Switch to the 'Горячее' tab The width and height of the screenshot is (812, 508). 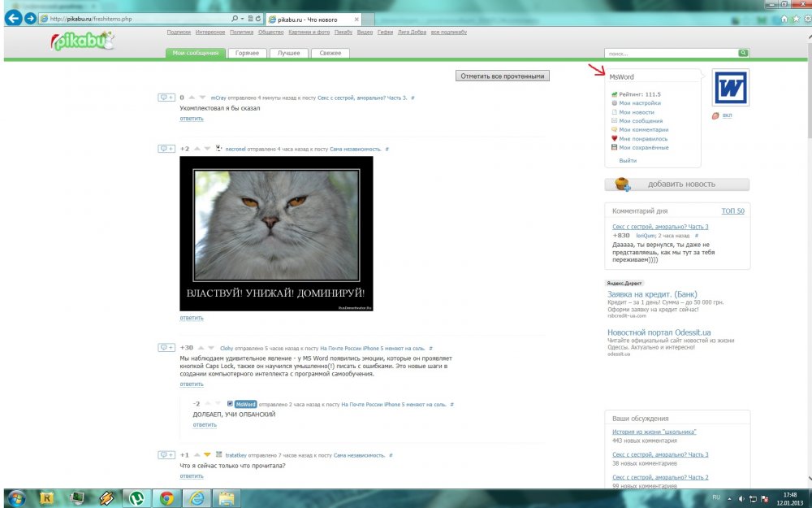(248, 54)
